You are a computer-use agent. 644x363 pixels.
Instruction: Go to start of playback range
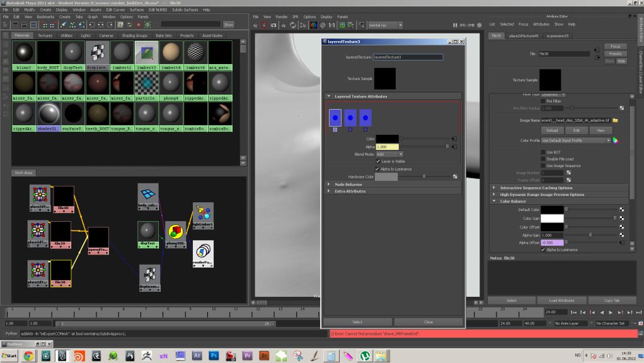574,313
